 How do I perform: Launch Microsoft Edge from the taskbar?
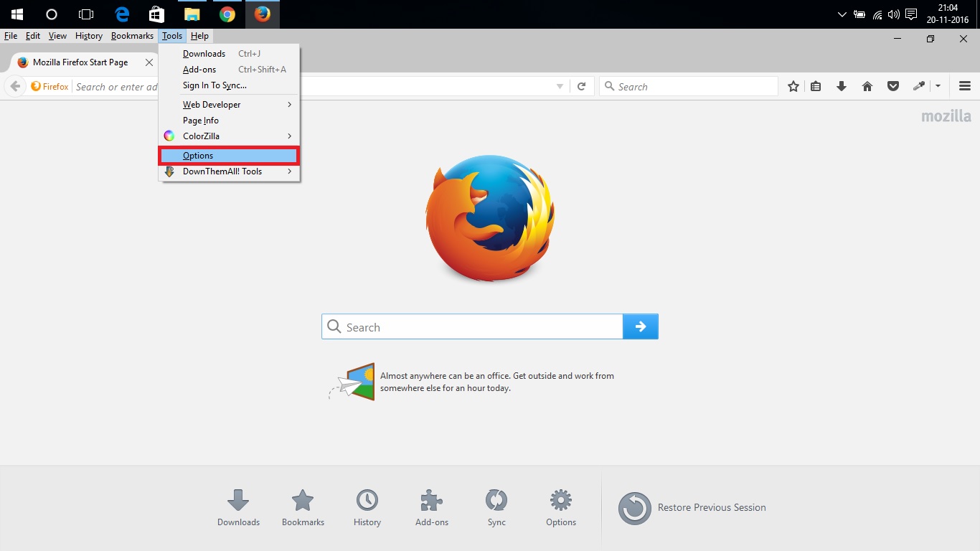coord(122,14)
